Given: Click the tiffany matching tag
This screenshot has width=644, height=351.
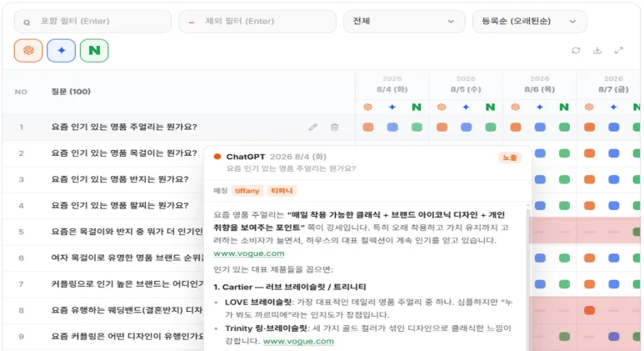Looking at the screenshot, I should pyautogui.click(x=247, y=191).
